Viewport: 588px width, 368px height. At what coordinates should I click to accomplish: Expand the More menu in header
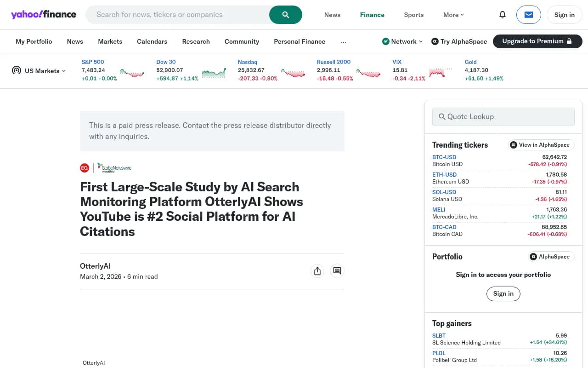click(x=453, y=15)
